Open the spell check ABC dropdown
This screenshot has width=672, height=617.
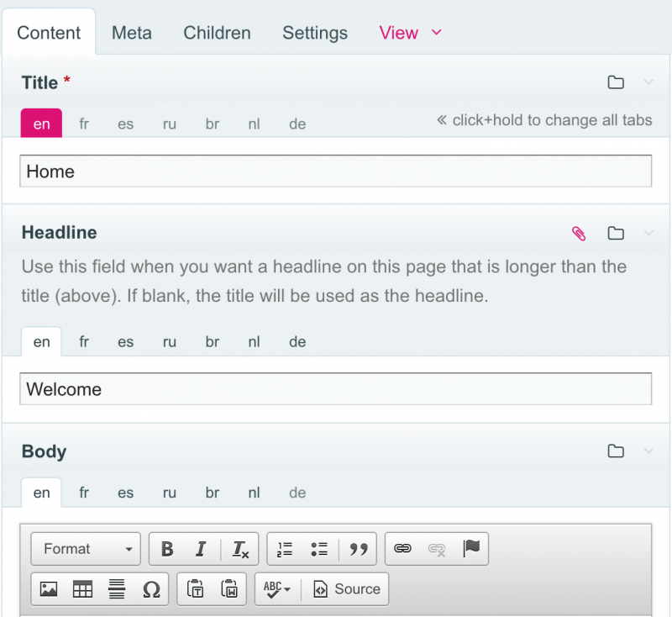[x=277, y=589]
